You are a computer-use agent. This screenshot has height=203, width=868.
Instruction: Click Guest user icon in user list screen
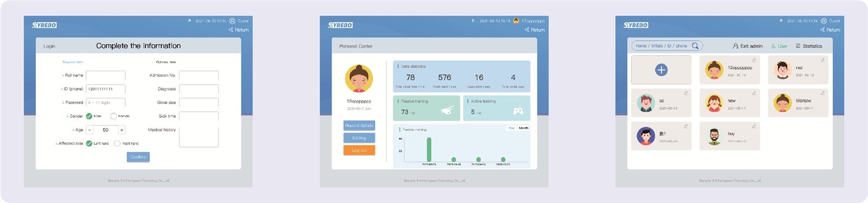tap(824, 21)
